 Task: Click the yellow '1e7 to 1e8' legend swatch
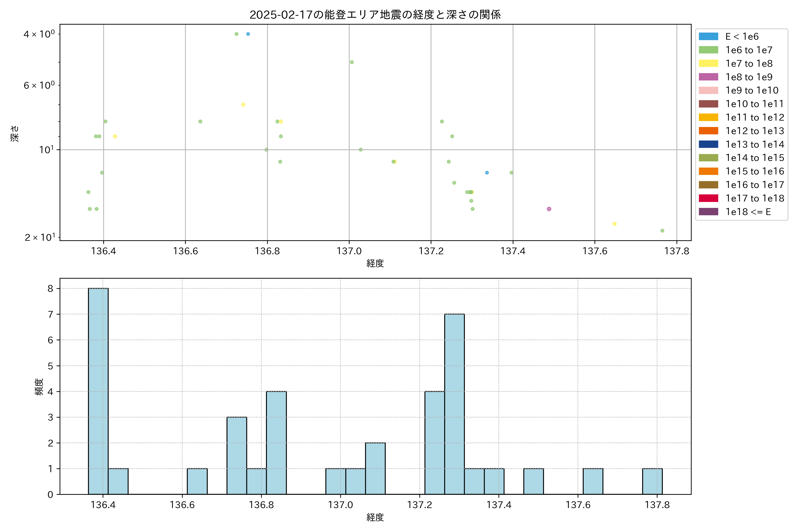[x=708, y=63]
